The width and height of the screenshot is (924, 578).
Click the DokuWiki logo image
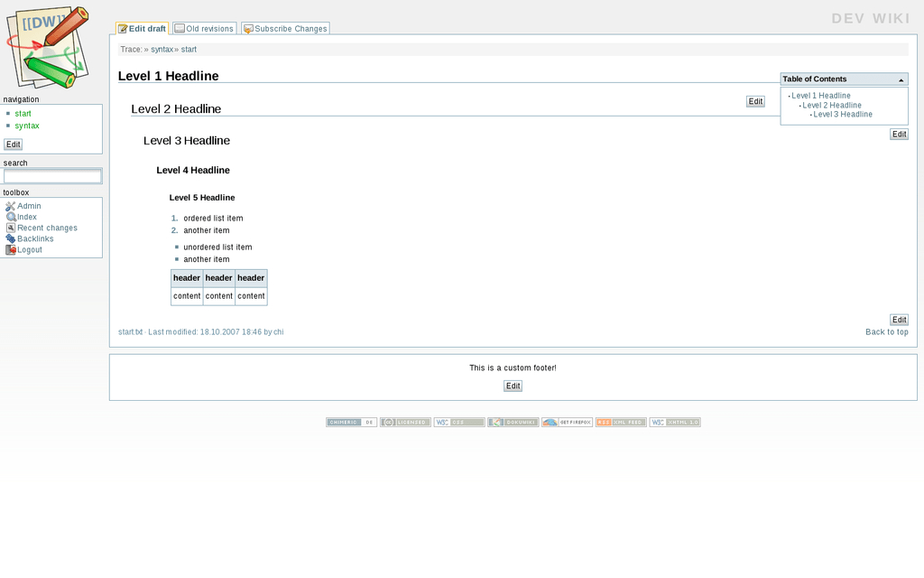pos(48,47)
